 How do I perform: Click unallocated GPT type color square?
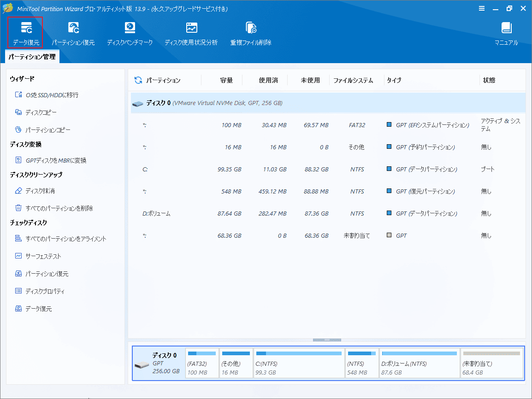pos(389,235)
